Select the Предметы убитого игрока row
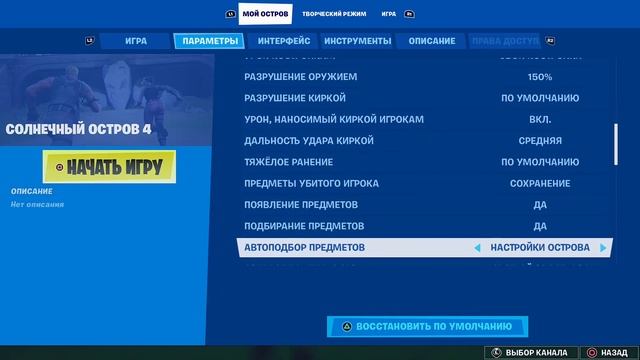Image resolution: width=640 pixels, height=360 pixels. [424, 183]
